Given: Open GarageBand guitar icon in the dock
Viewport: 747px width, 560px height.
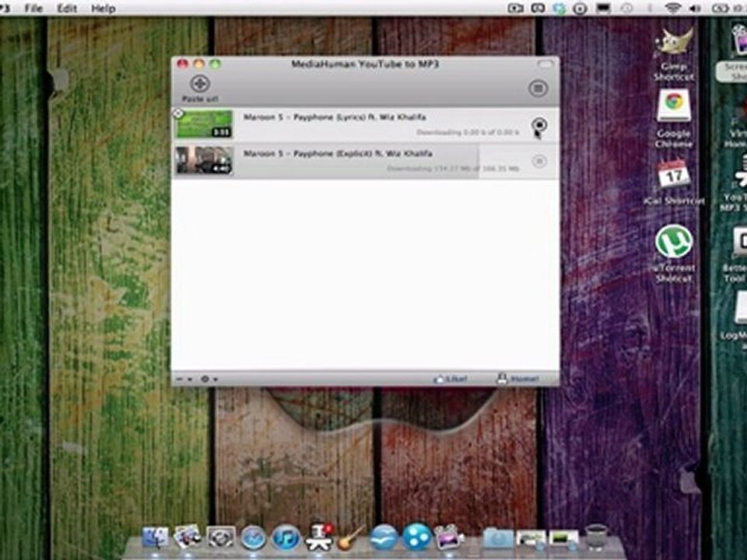Looking at the screenshot, I should tap(351, 538).
